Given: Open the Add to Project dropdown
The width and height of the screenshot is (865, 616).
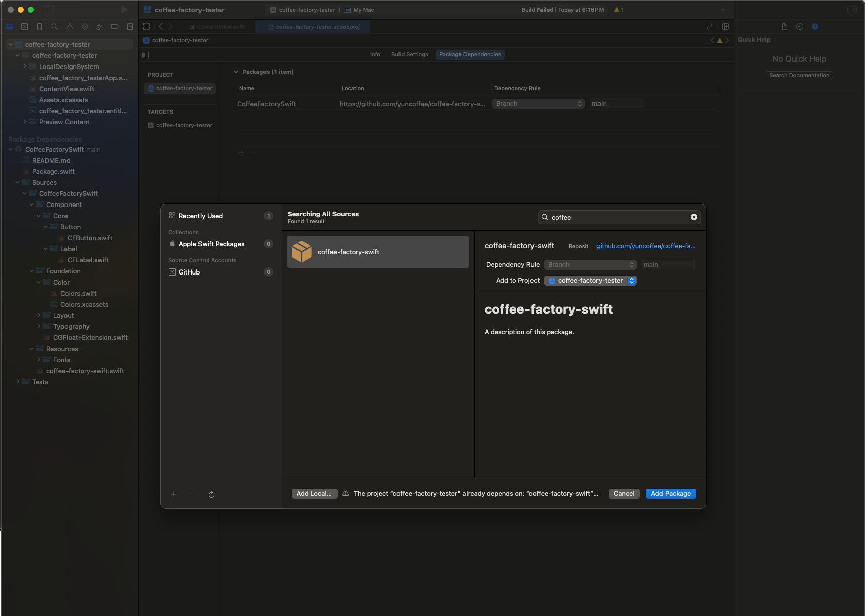Looking at the screenshot, I should pos(590,281).
